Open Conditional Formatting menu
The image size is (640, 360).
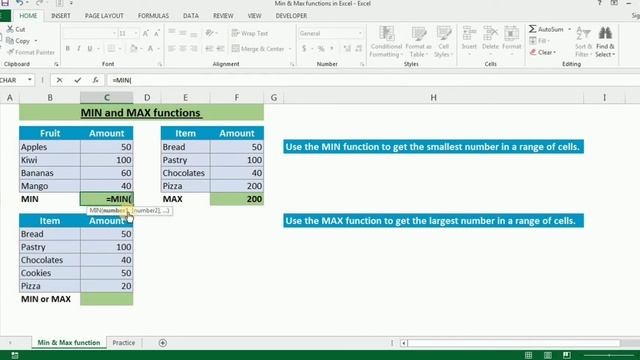click(x=386, y=41)
